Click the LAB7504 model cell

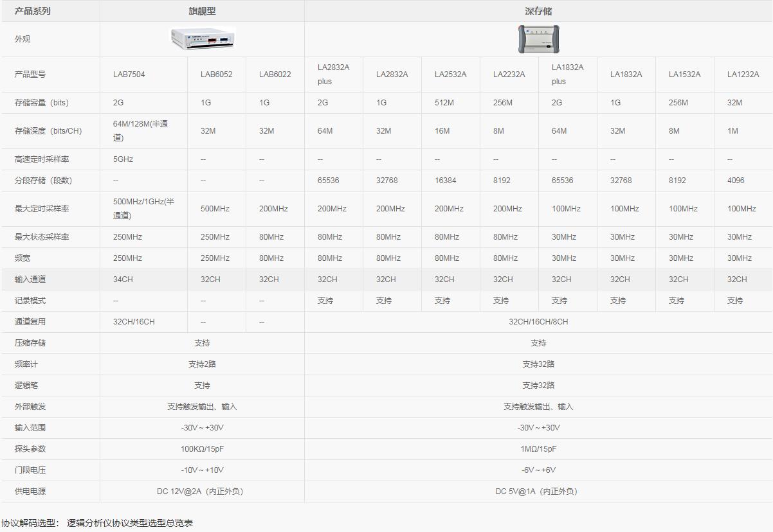tap(129, 75)
